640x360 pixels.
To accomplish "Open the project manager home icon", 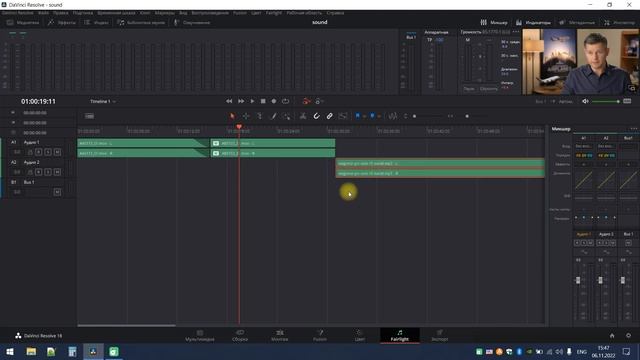I will click(x=612, y=336).
